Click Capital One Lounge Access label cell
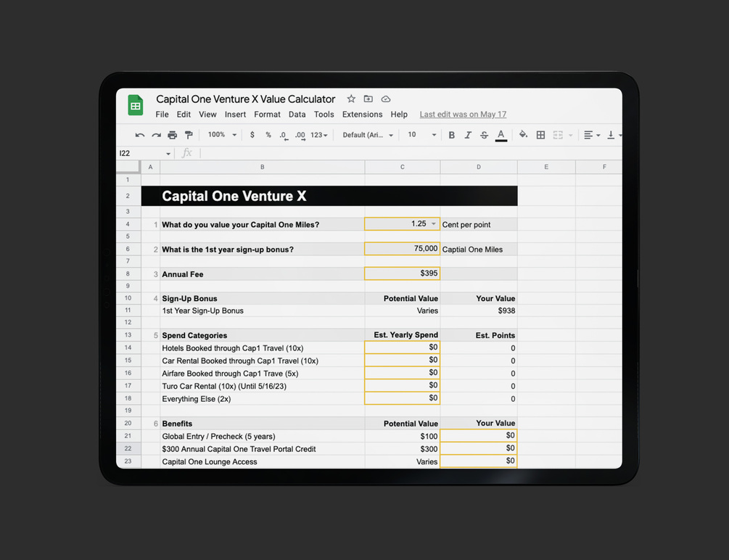 [262, 461]
